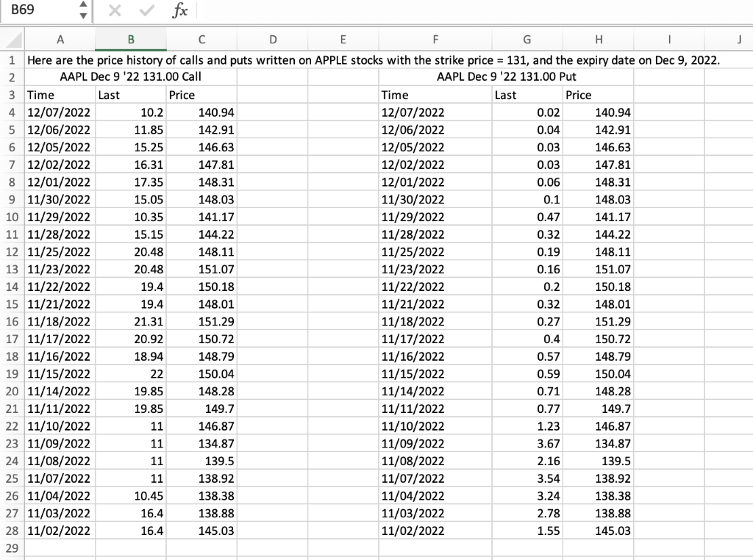753x560 pixels.
Task: Select column H header
Action: click(x=599, y=40)
